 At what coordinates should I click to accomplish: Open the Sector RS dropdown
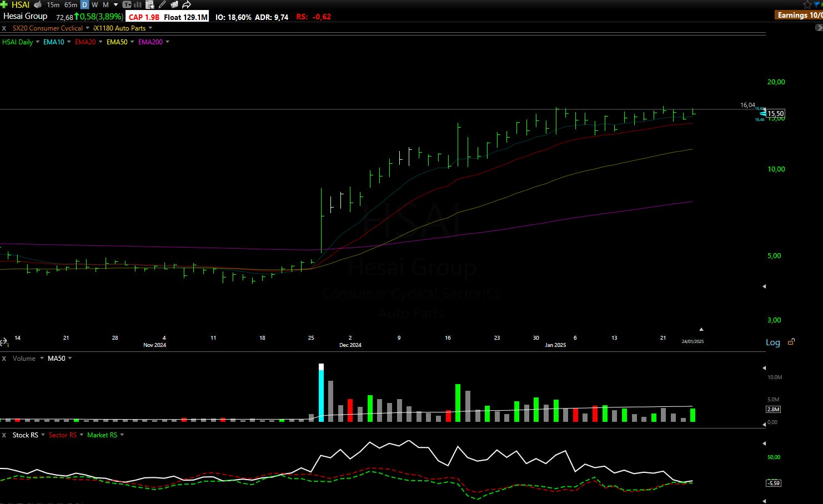(x=81, y=435)
